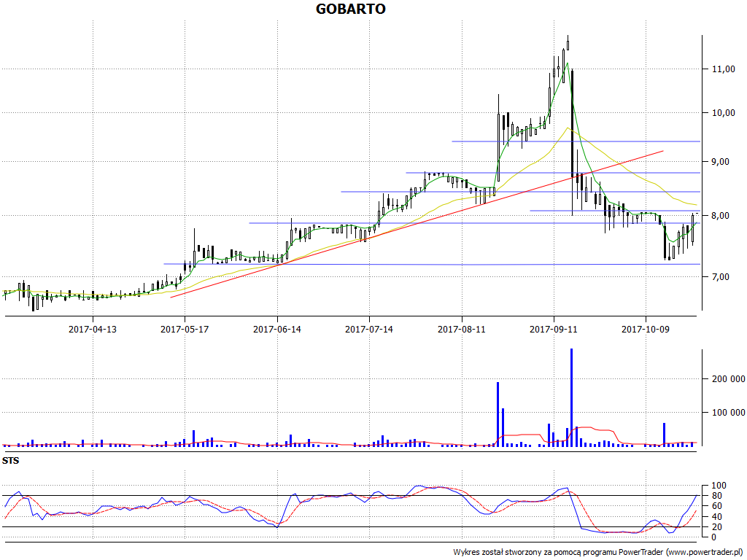Click the 2017-09-11 date label

554,329
